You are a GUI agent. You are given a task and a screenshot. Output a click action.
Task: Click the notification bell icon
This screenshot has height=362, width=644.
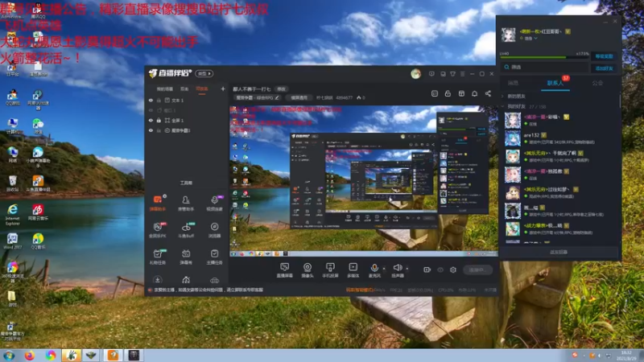[474, 93]
